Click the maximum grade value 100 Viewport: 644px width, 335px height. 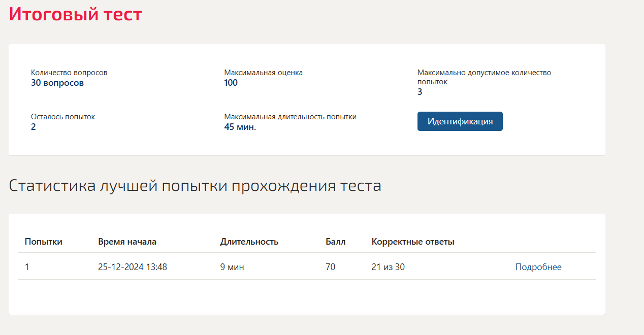231,83
